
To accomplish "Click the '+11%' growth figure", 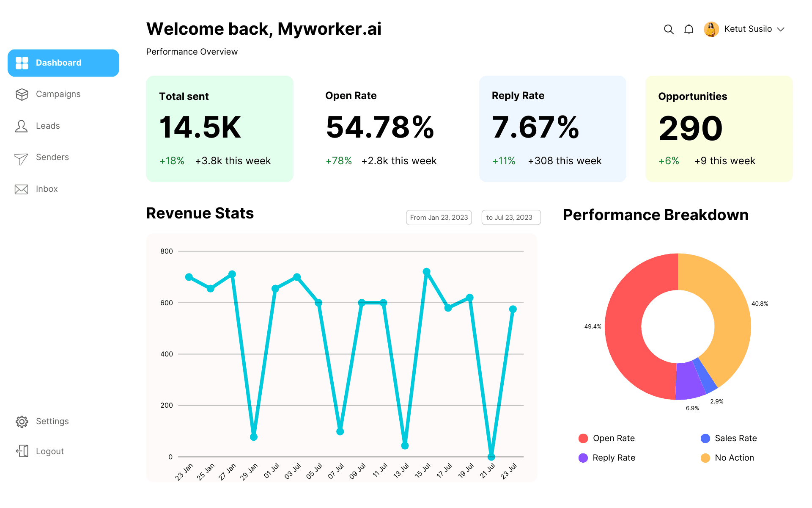I will (x=504, y=161).
